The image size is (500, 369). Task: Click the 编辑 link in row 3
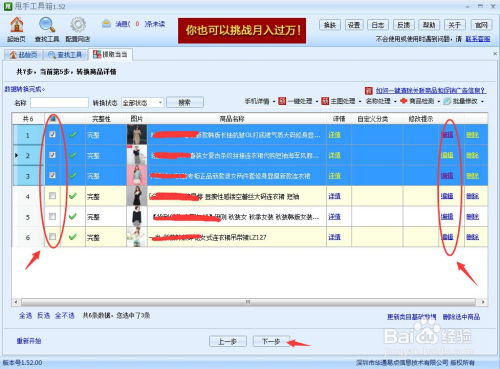click(x=447, y=176)
